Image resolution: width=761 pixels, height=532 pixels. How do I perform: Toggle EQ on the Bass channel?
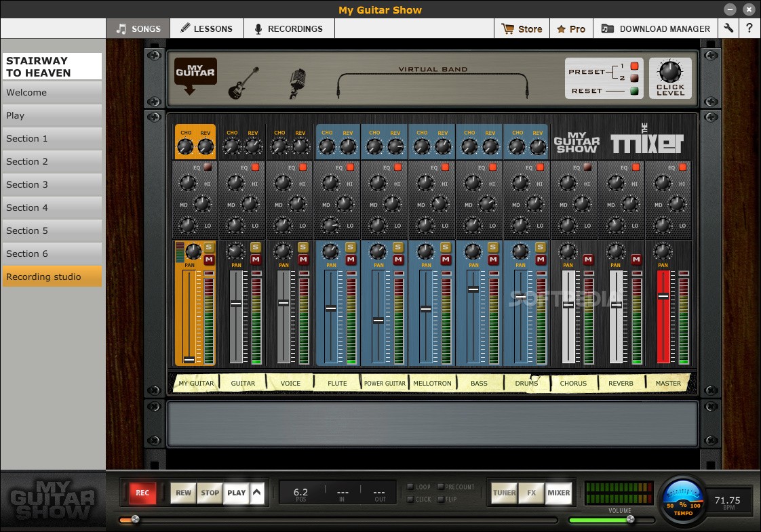pos(492,167)
